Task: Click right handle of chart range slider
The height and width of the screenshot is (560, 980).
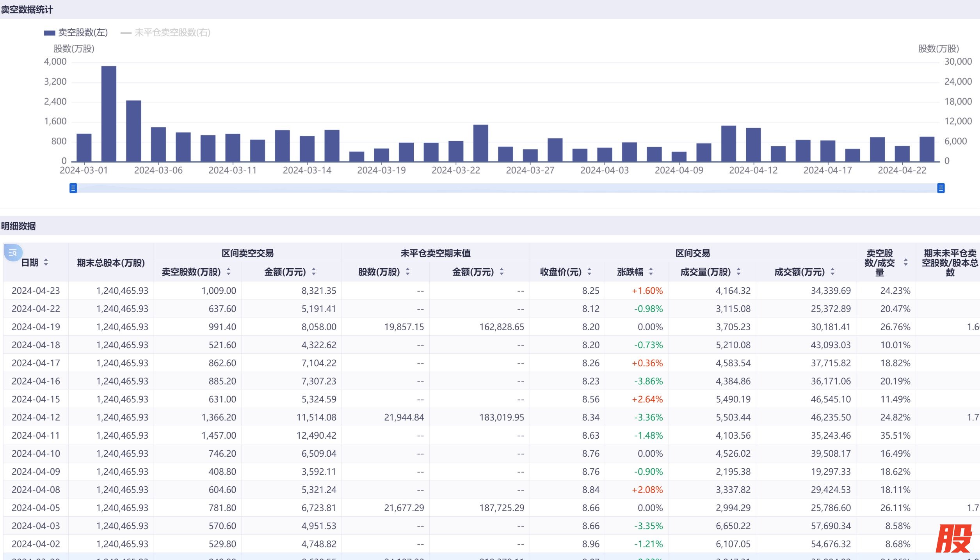Action: point(941,188)
